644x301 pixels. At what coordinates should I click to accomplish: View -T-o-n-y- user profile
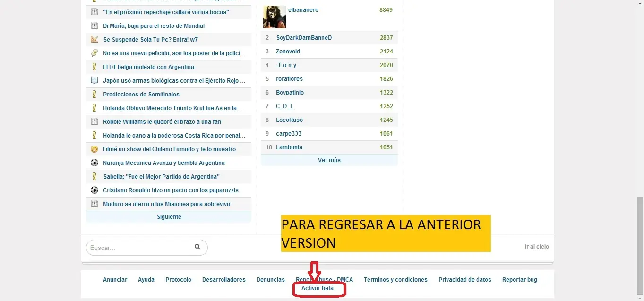coord(287,65)
